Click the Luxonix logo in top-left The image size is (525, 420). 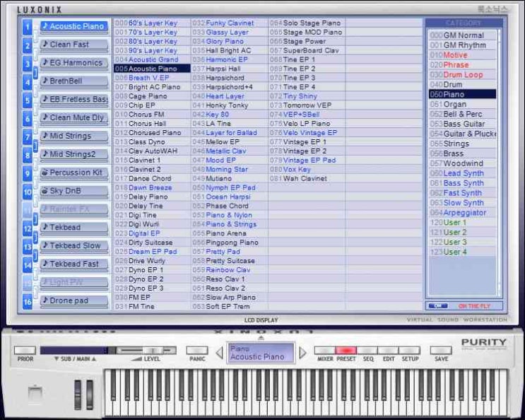[40, 10]
